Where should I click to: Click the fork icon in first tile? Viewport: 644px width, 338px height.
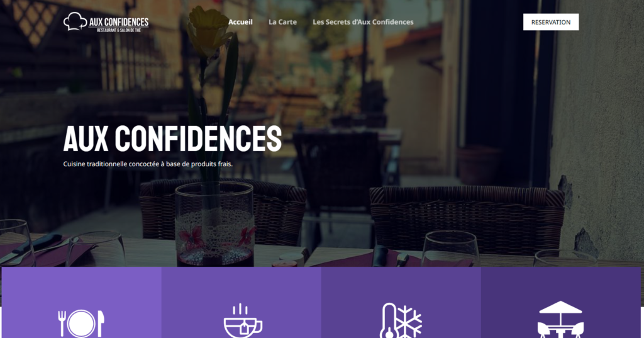[x=62, y=323]
